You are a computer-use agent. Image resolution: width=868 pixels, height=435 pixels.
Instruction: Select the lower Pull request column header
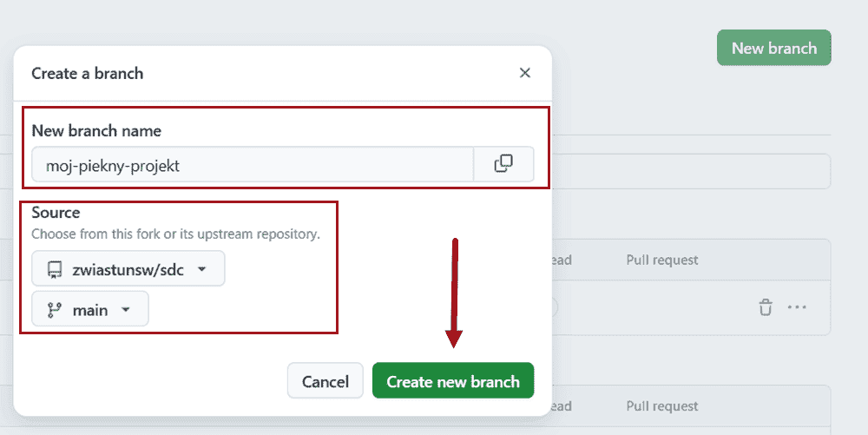point(662,406)
